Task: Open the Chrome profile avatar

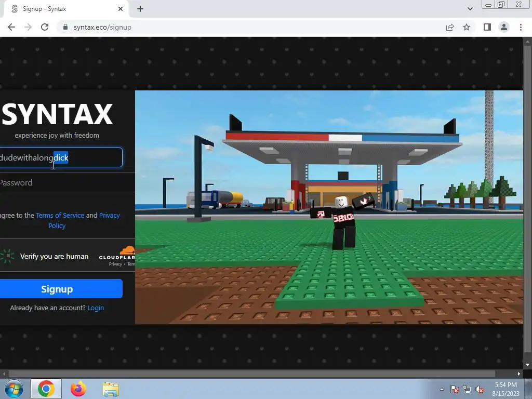Action: tap(504, 27)
